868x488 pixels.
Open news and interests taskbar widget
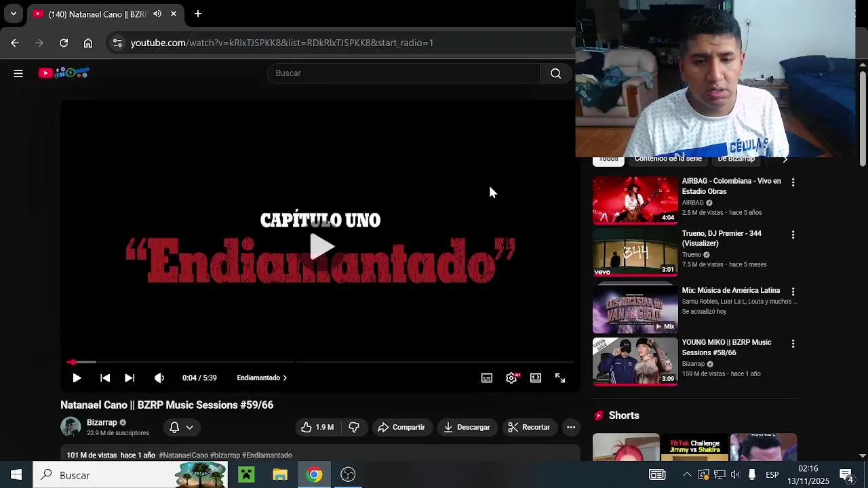[657, 475]
